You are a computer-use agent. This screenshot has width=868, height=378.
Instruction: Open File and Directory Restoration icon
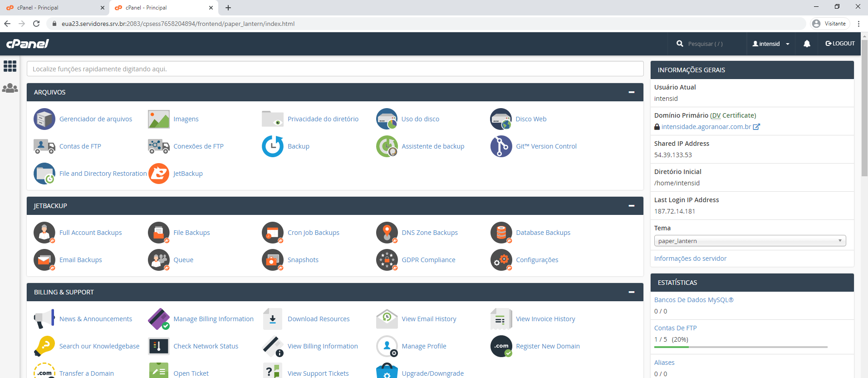point(44,174)
